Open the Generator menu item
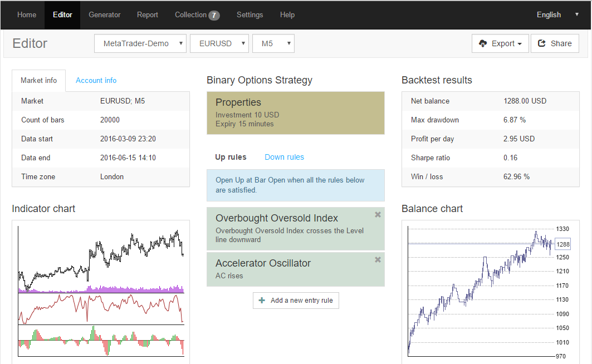 104,15
